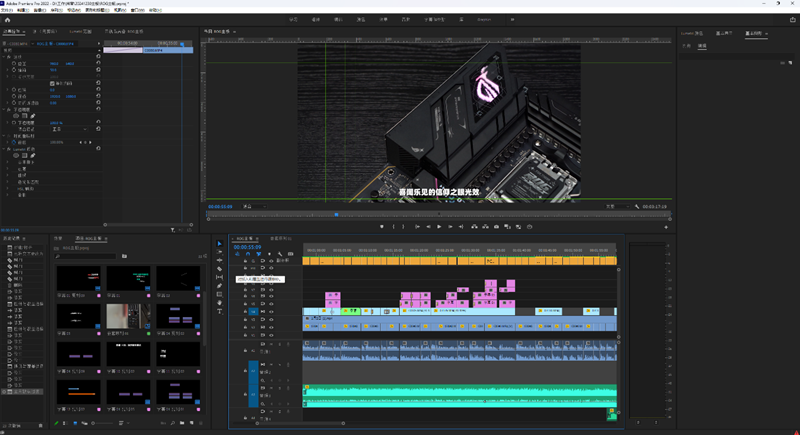
Task: Select the Type tool
Action: tap(220, 312)
